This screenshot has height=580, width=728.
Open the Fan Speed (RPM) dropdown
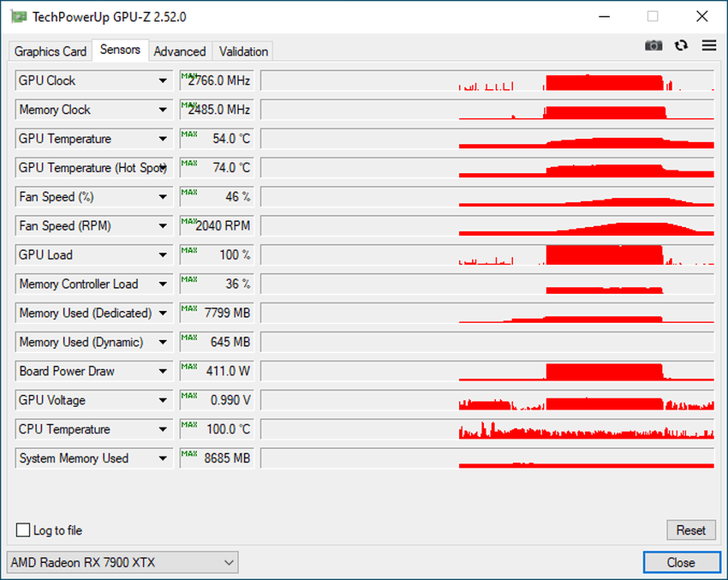[x=163, y=225]
